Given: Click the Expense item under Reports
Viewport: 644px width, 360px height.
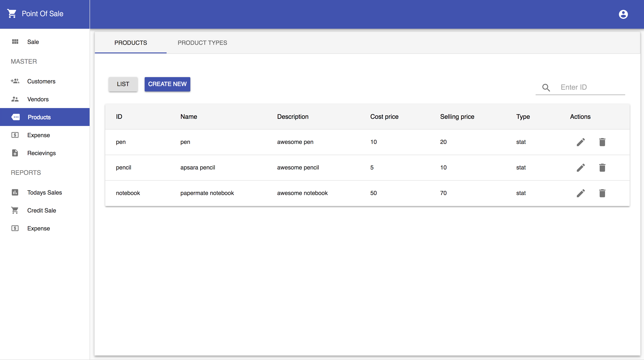Looking at the screenshot, I should (x=38, y=228).
